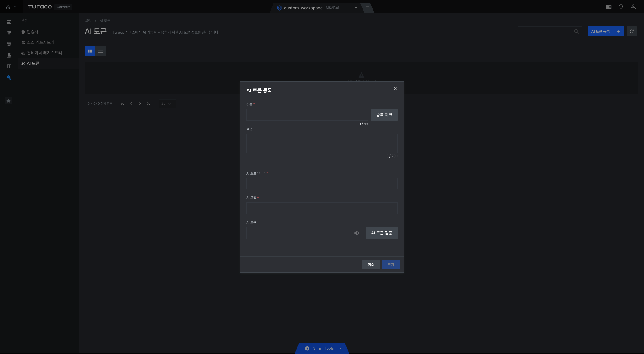Go to last page in pagination
Screen dimensions: 644x354
[x=149, y=104]
